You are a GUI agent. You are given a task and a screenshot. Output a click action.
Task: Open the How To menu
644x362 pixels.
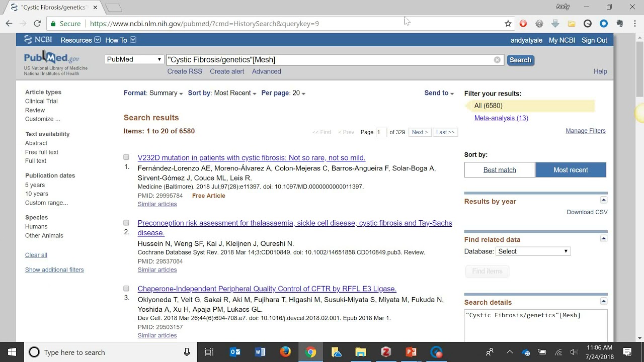[121, 40]
